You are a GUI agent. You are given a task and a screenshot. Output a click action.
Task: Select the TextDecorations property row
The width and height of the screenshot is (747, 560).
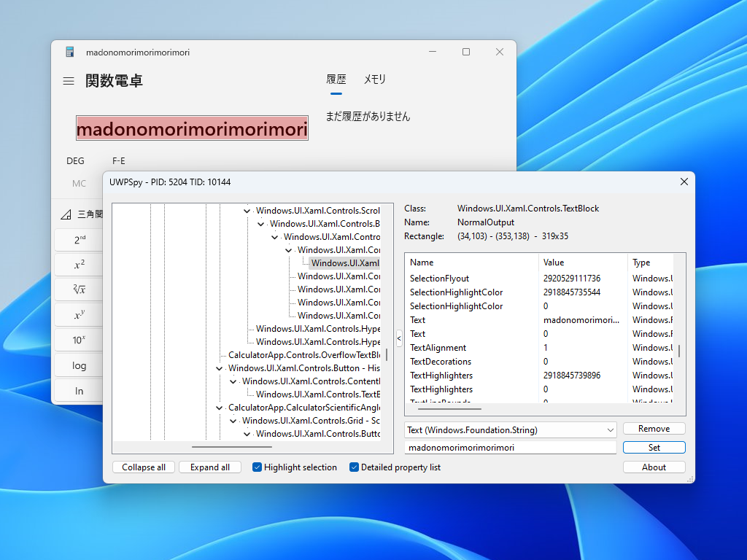click(539, 362)
